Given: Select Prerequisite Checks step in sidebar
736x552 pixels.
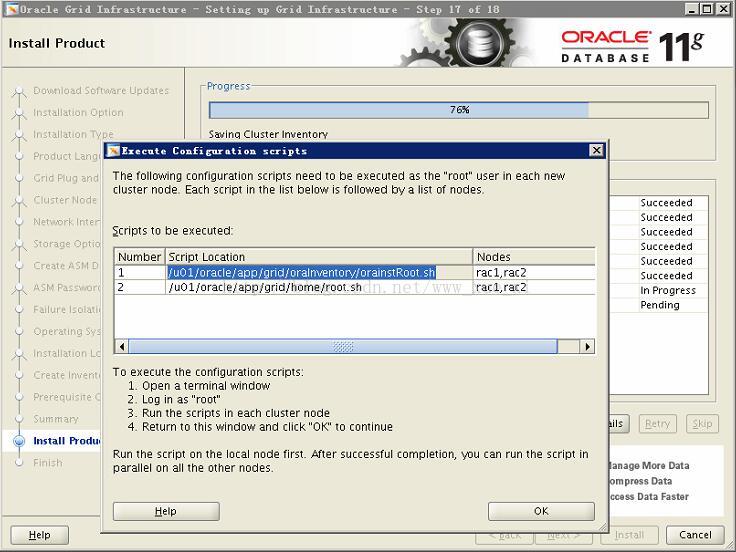Looking at the screenshot, I should click(x=67, y=397).
